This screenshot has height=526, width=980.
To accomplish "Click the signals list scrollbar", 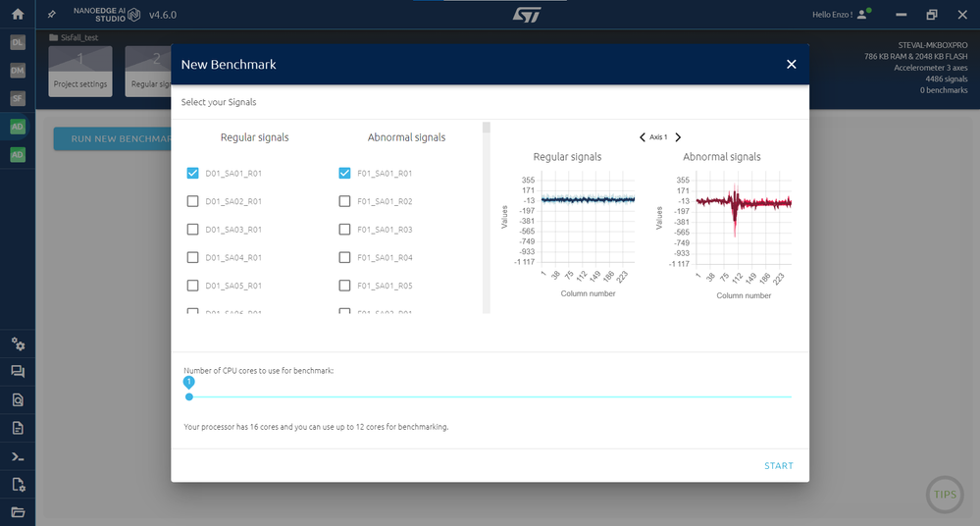I will 487,218.
